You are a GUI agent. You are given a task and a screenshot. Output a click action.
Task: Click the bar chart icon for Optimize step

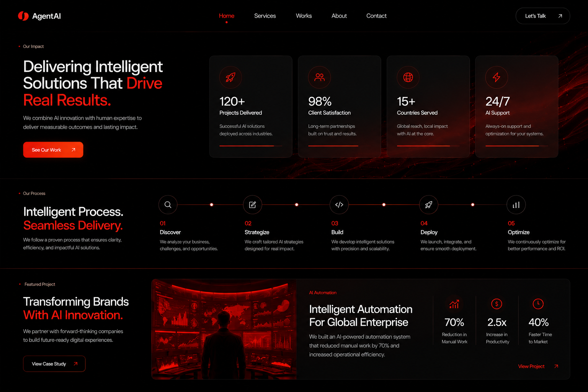516,205
